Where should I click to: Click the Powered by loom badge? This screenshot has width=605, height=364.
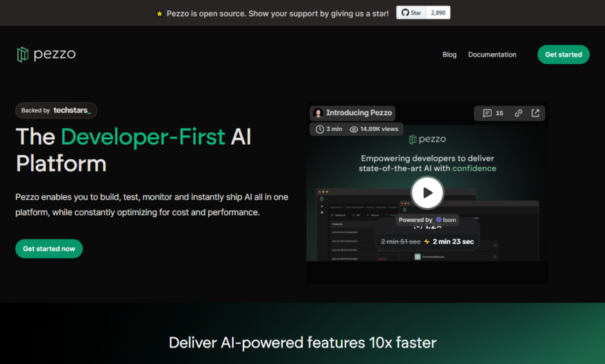(x=427, y=220)
